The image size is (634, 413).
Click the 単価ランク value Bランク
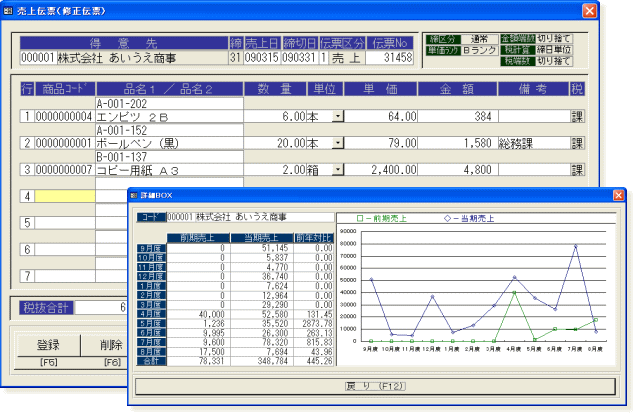(x=480, y=50)
